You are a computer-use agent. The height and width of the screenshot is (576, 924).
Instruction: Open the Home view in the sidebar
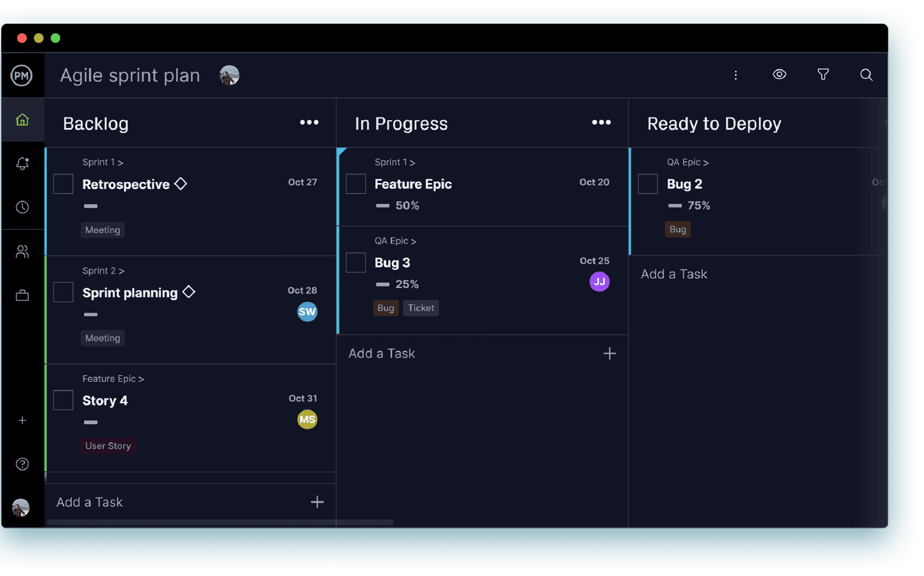(x=22, y=119)
